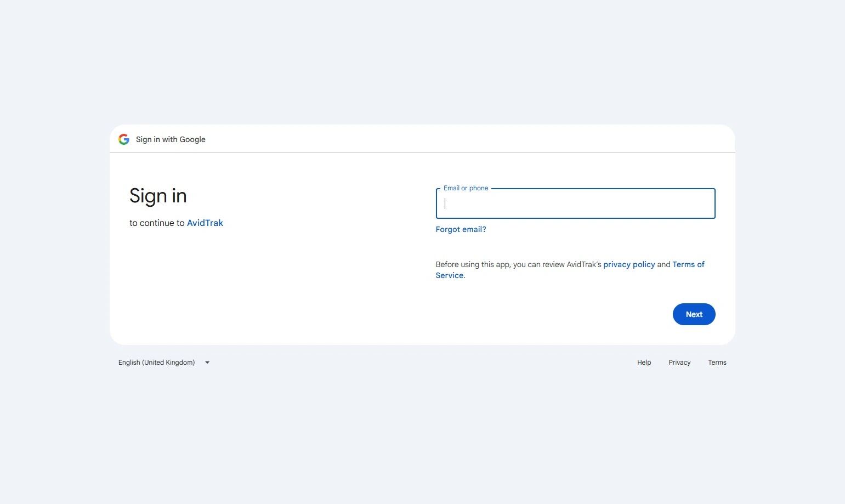845x504 pixels.
Task: Click the Google logo icon in the header
Action: pyautogui.click(x=124, y=139)
